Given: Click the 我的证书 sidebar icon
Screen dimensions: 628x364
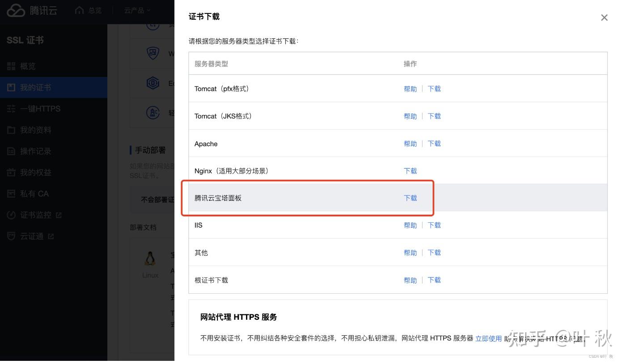Looking at the screenshot, I should point(11,88).
